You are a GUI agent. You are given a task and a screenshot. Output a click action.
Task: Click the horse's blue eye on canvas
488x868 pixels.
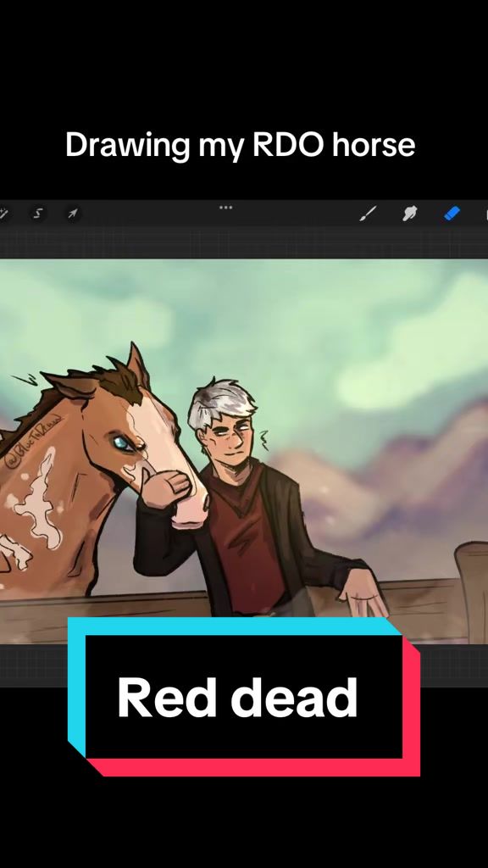[x=121, y=442]
